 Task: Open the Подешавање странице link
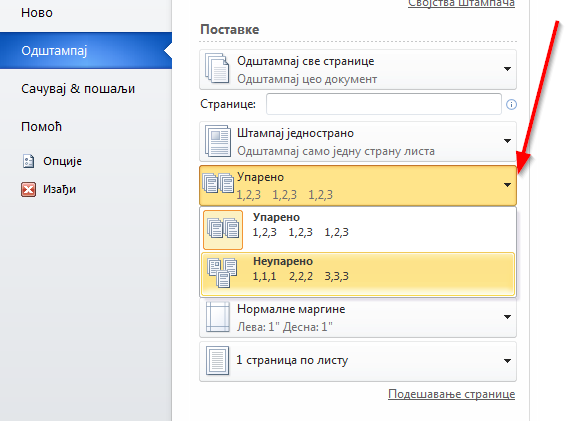(451, 394)
